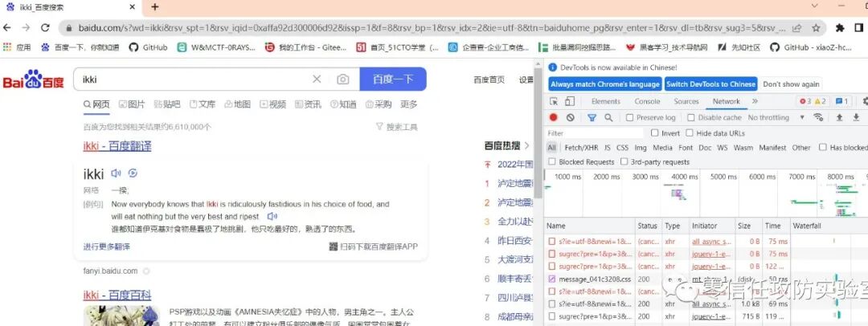Open the issues counter showing 1

tap(841, 101)
